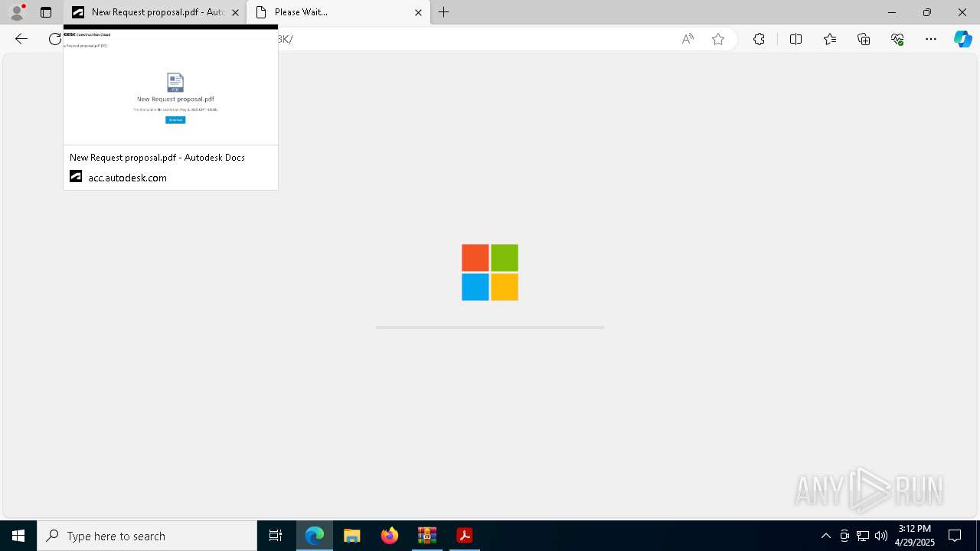Image resolution: width=980 pixels, height=551 pixels.
Task: Toggle Split screen view
Action: click(x=795, y=39)
